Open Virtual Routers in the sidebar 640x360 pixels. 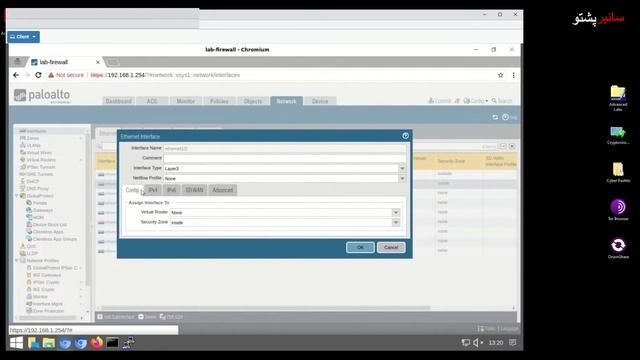(x=41, y=160)
